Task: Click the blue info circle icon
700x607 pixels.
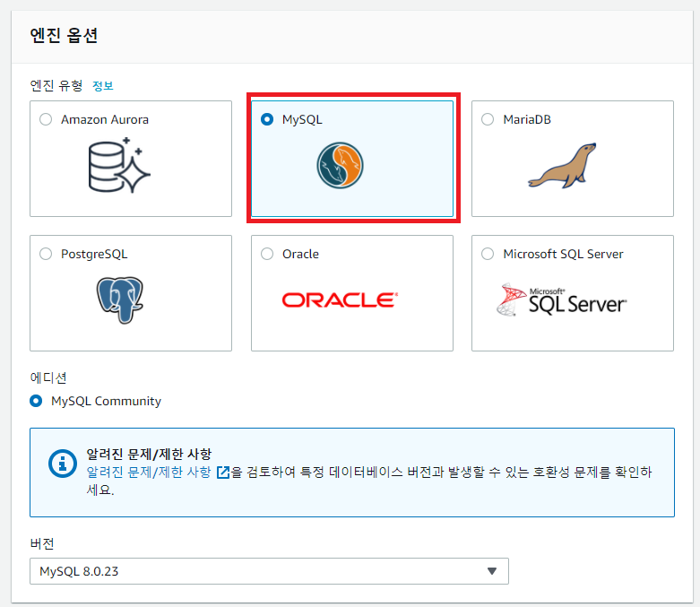Action: click(60, 463)
